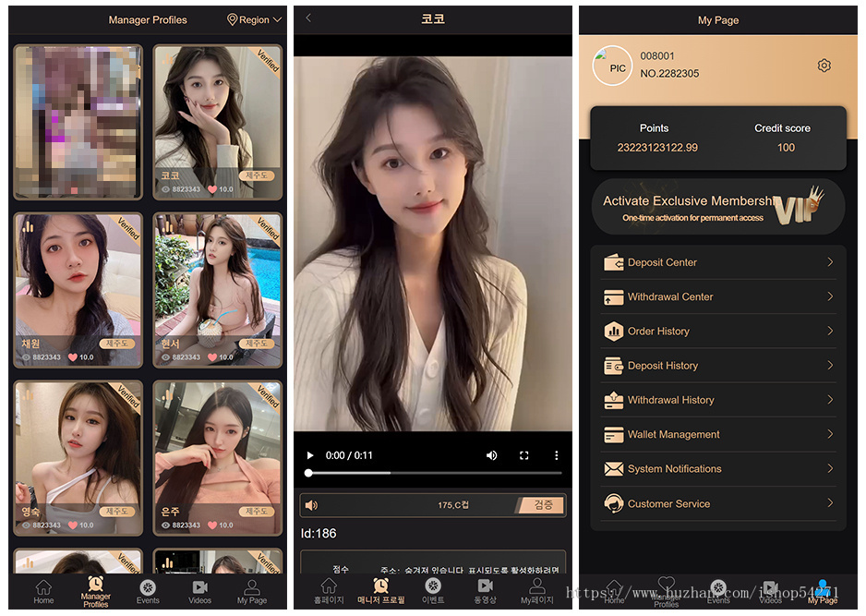
Task: Switch to the 동영상 tab
Action: click(x=485, y=591)
